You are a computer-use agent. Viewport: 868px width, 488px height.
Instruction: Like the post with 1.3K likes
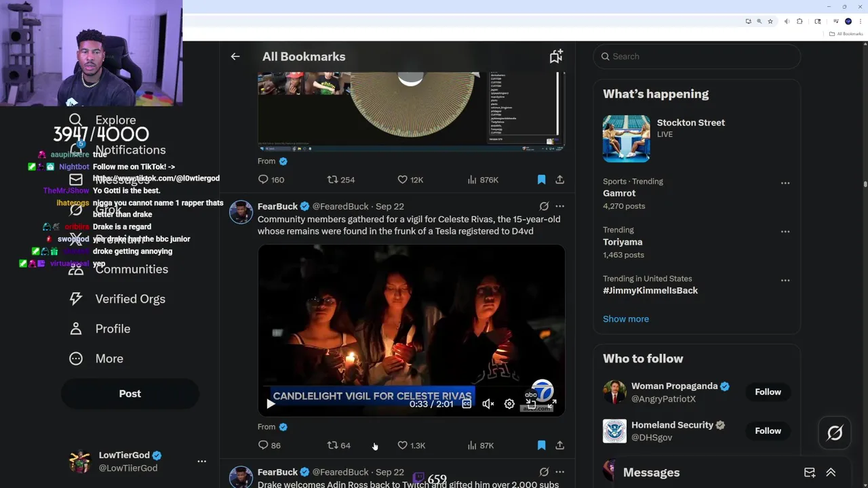(412, 445)
